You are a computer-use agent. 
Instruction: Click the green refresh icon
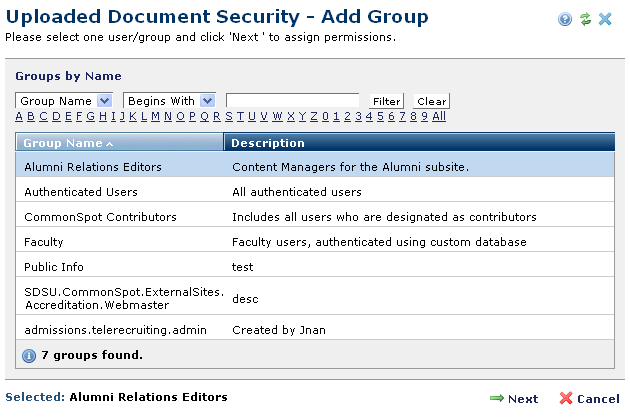(585, 19)
